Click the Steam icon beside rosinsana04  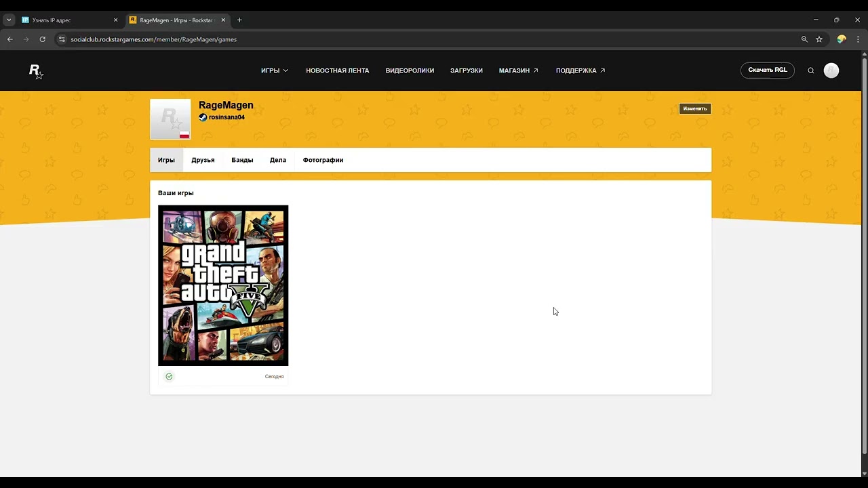point(203,117)
